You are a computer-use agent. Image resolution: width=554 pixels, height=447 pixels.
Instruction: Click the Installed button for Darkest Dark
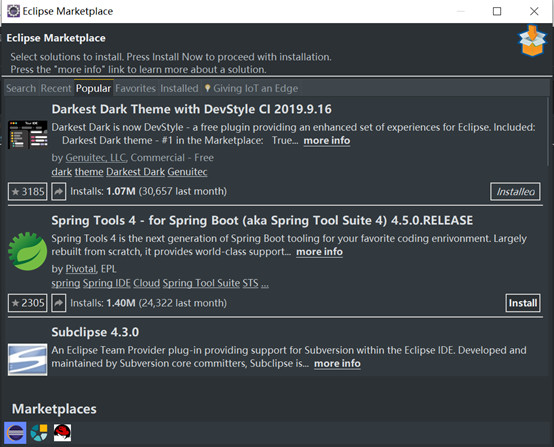coord(515,192)
